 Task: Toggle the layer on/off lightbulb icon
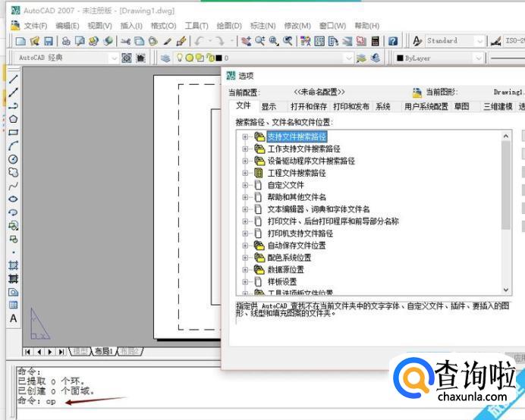point(180,58)
